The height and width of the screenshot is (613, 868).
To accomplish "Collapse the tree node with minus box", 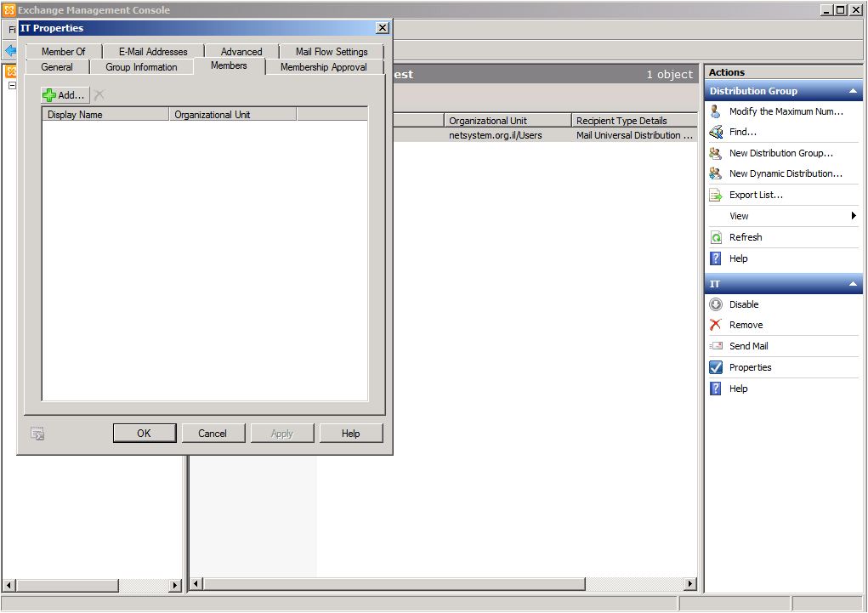I will coord(12,85).
